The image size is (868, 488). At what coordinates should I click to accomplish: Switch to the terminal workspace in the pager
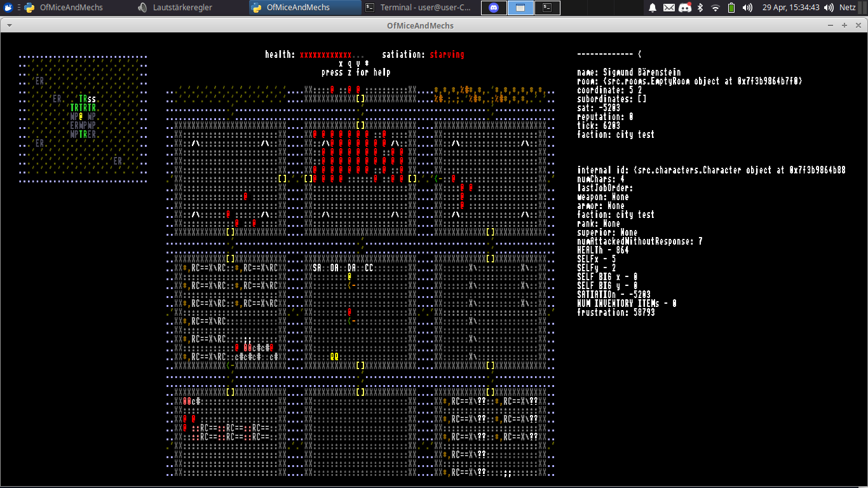point(546,8)
